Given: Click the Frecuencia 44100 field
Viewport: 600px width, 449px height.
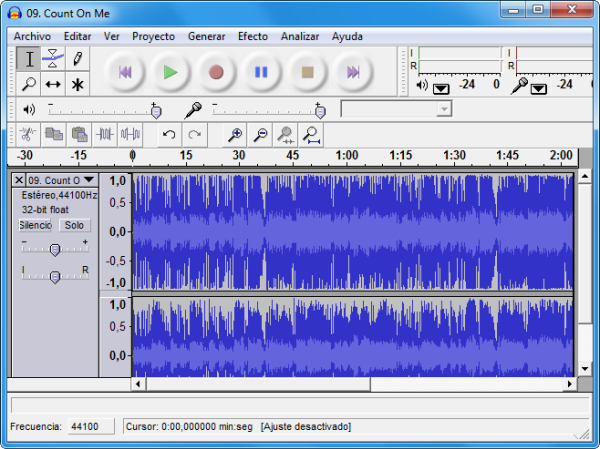Looking at the screenshot, I should tap(91, 426).
